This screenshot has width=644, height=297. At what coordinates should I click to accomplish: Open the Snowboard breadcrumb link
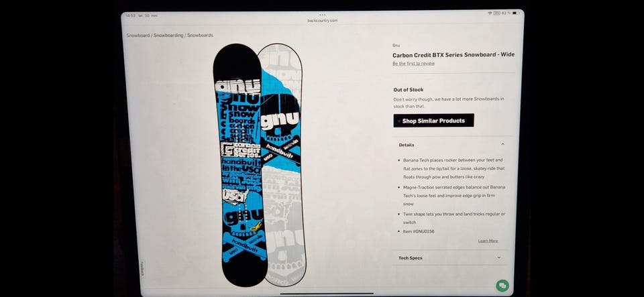pos(138,36)
